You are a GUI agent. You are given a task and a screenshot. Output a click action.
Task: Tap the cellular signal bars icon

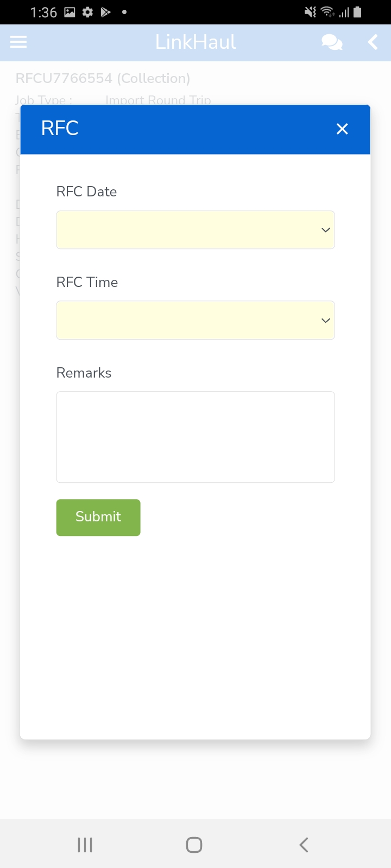[x=344, y=12]
